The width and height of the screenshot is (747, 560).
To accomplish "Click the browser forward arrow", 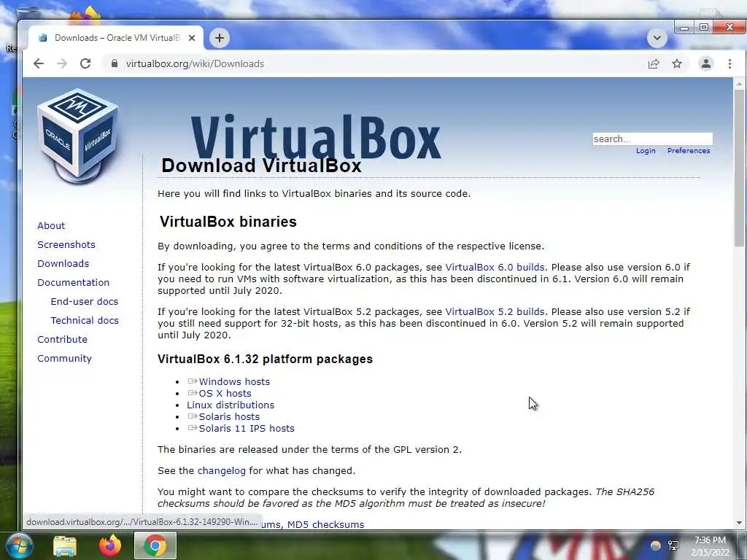I will click(x=62, y=63).
